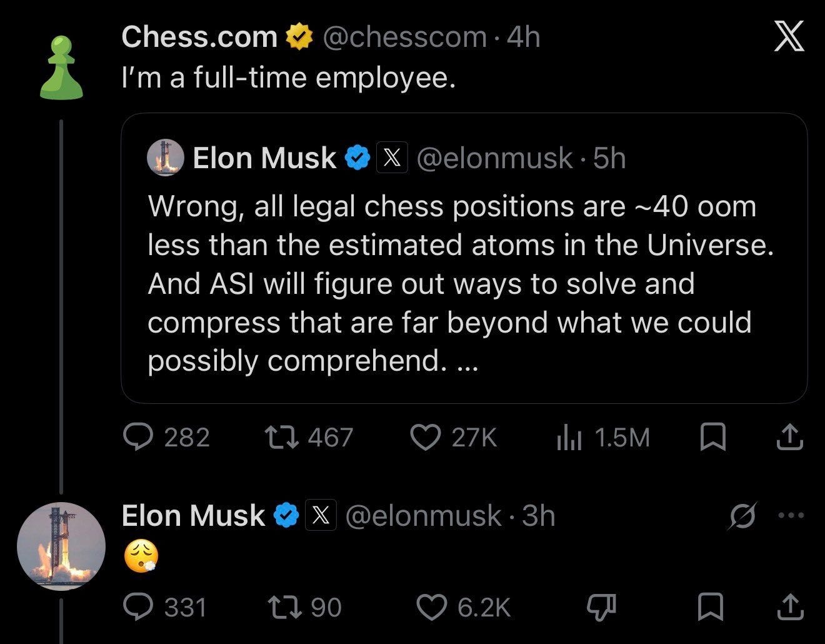Open the three-dot more options menu
825x644 pixels.
click(x=791, y=516)
